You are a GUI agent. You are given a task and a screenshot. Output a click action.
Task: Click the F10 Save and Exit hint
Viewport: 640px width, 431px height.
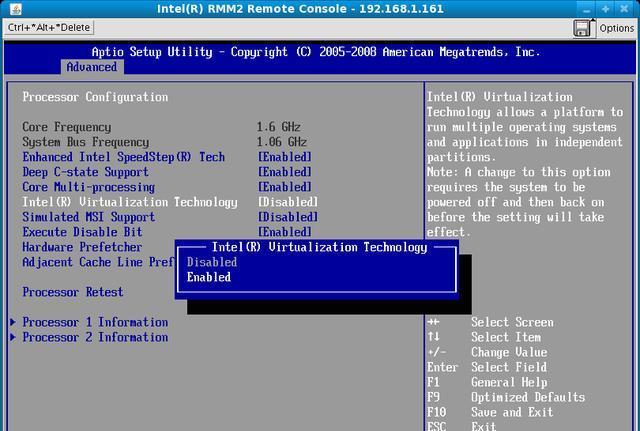[x=489, y=413]
